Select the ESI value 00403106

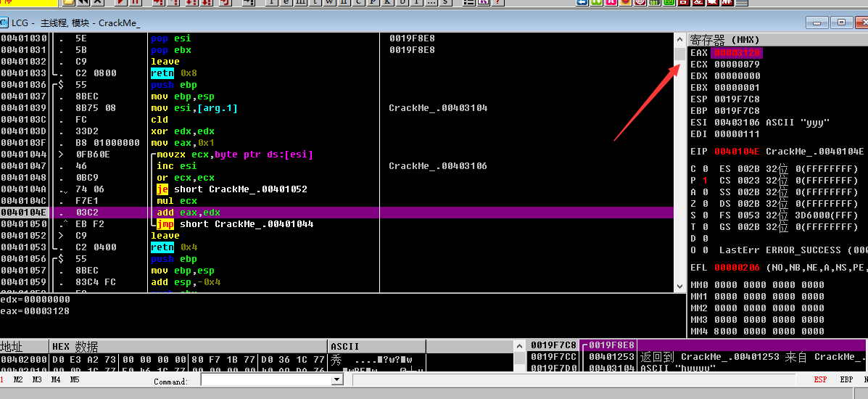737,123
